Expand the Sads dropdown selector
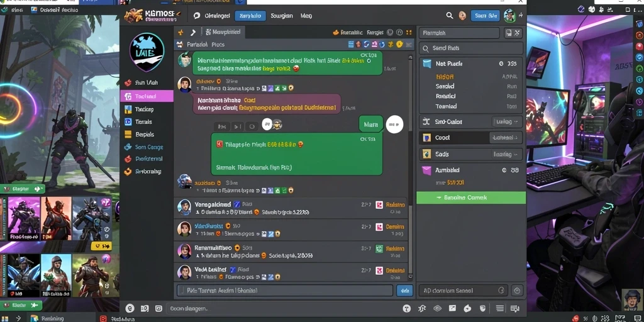644x322 pixels. 507,155
